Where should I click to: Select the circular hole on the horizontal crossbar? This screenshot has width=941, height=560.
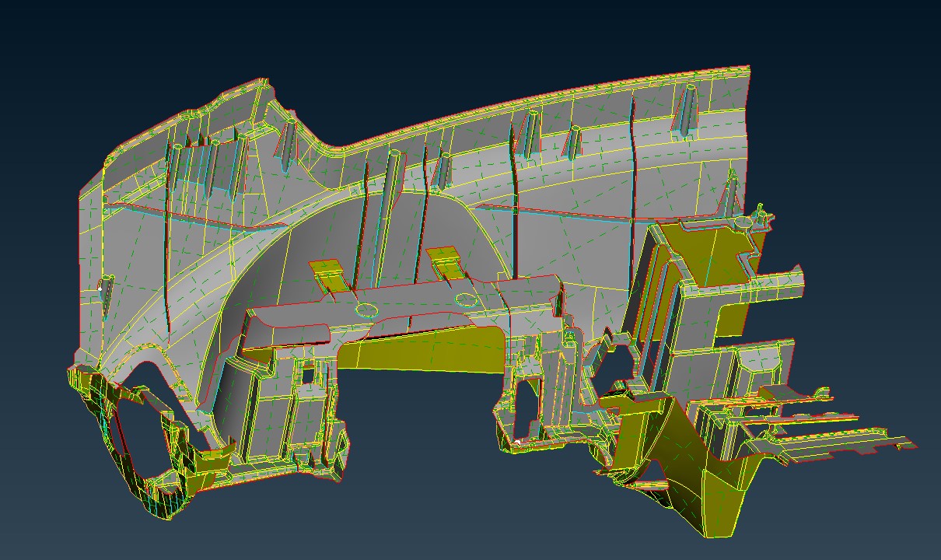pyautogui.click(x=366, y=310)
